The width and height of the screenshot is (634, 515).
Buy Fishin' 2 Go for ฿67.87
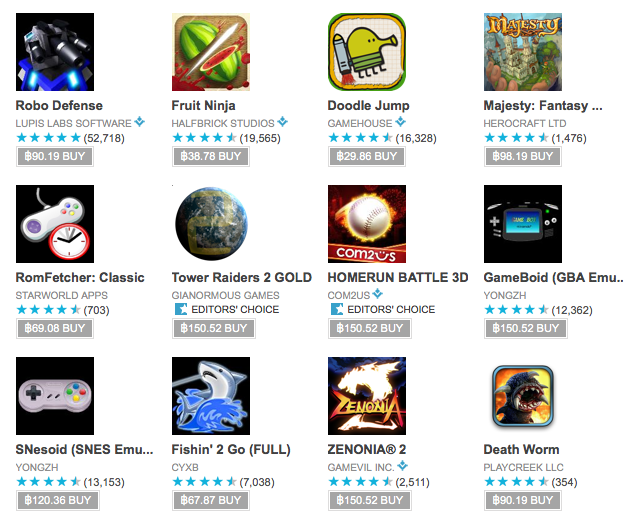[x=211, y=500]
